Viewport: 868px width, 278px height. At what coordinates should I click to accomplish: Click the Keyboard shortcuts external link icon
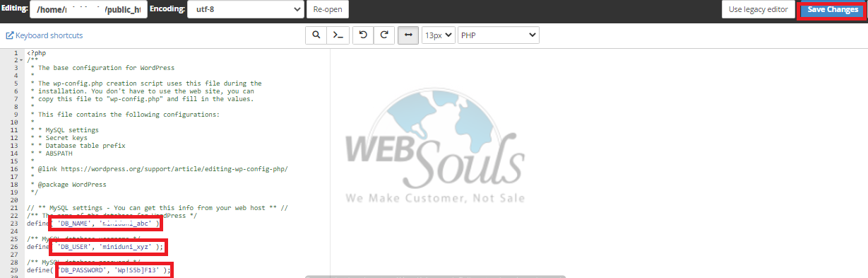pos(10,35)
